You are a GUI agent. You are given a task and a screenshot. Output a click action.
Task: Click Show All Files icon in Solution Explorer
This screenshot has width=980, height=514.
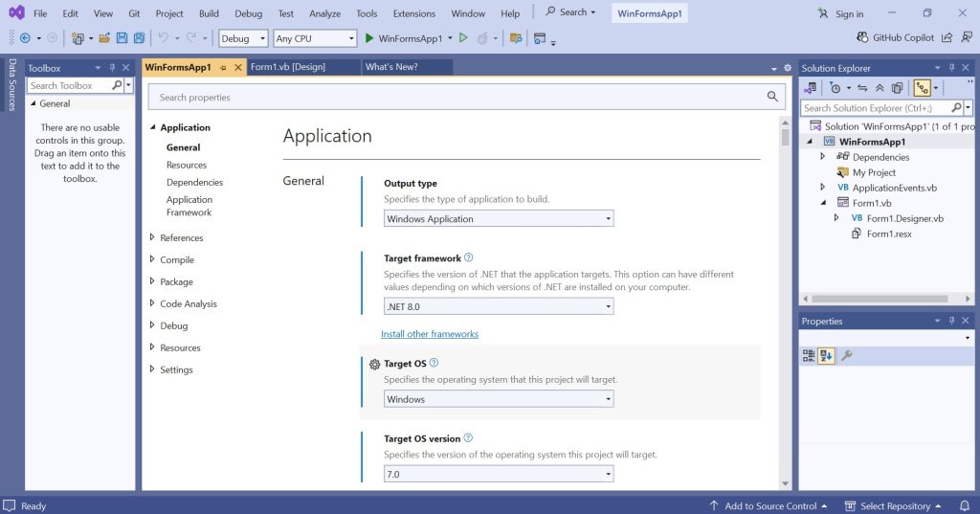pyautogui.click(x=897, y=88)
